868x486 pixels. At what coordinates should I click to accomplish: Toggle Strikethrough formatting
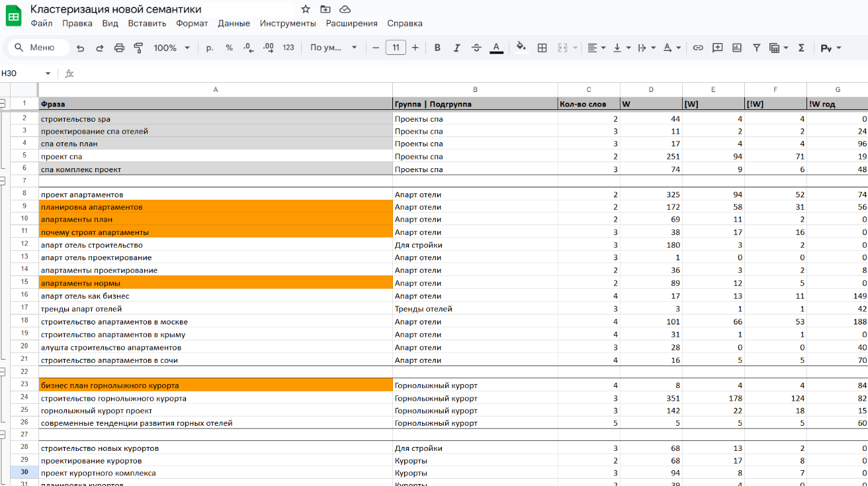pos(476,48)
